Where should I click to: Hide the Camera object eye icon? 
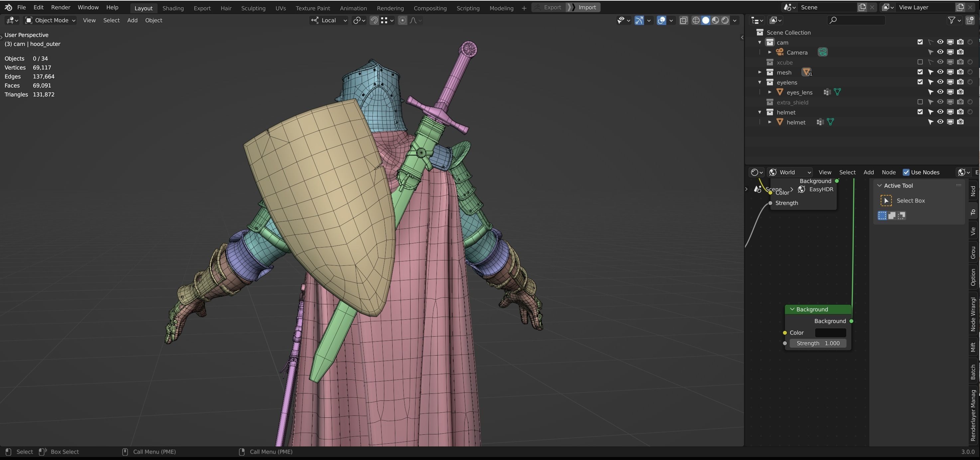(x=940, y=52)
